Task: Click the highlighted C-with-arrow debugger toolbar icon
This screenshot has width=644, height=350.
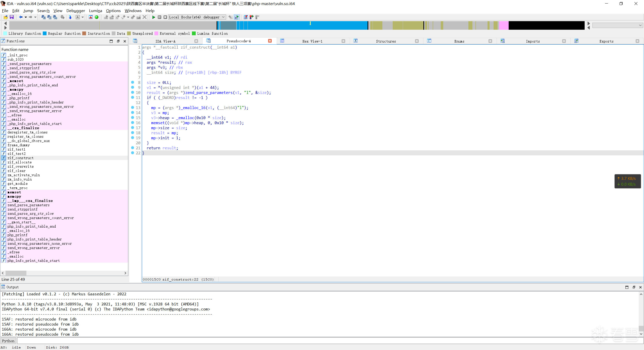Action: point(237,17)
